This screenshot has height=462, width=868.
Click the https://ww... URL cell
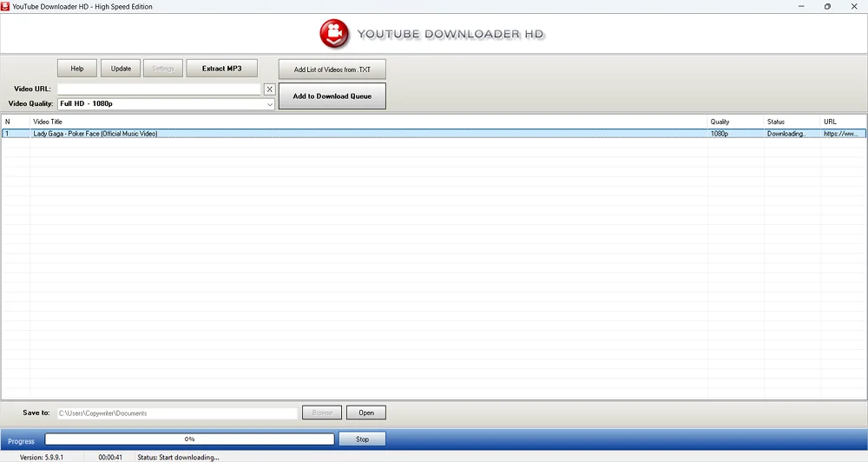841,134
